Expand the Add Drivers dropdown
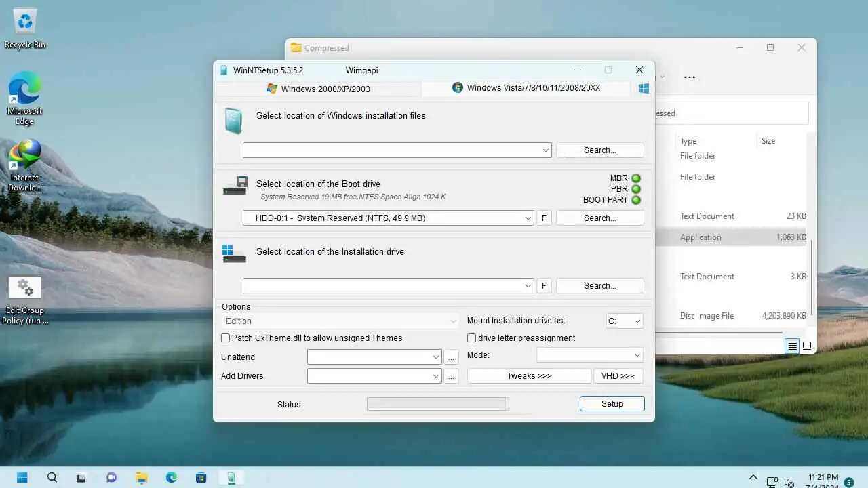 [436, 375]
